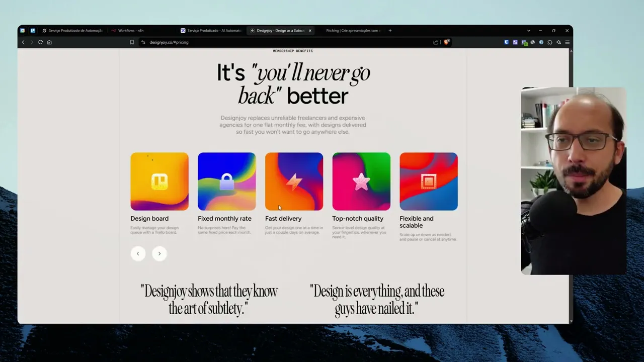Viewport: 644px width, 362px height.
Task: Click the webcam video overlay
Action: [x=574, y=181]
